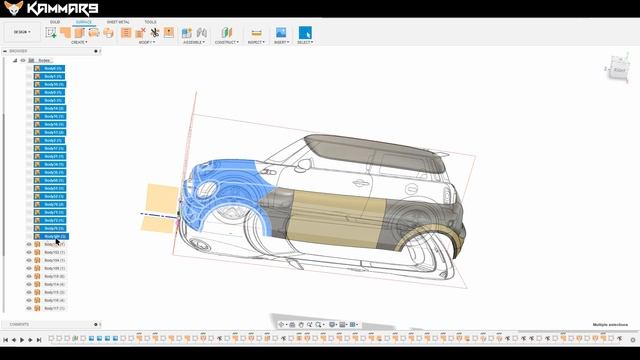Collapse the Bodies folder tree arrow

(x=15, y=60)
